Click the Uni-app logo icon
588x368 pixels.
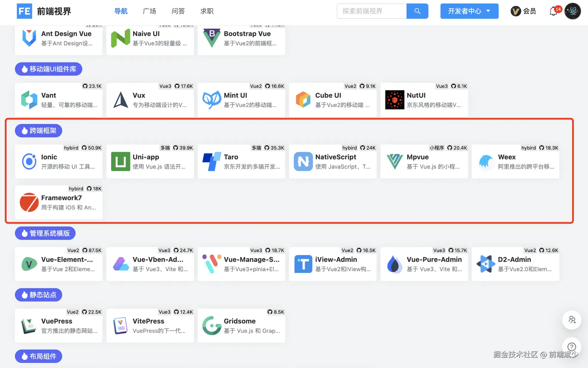tap(120, 161)
